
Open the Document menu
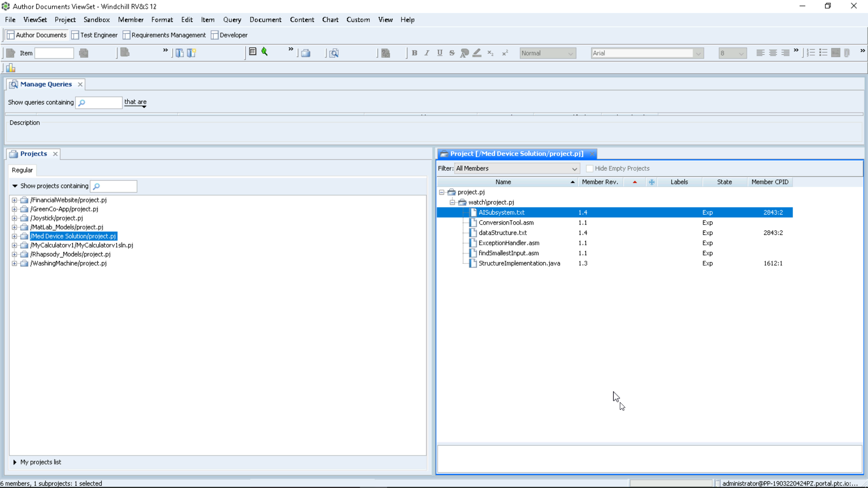[x=265, y=20]
